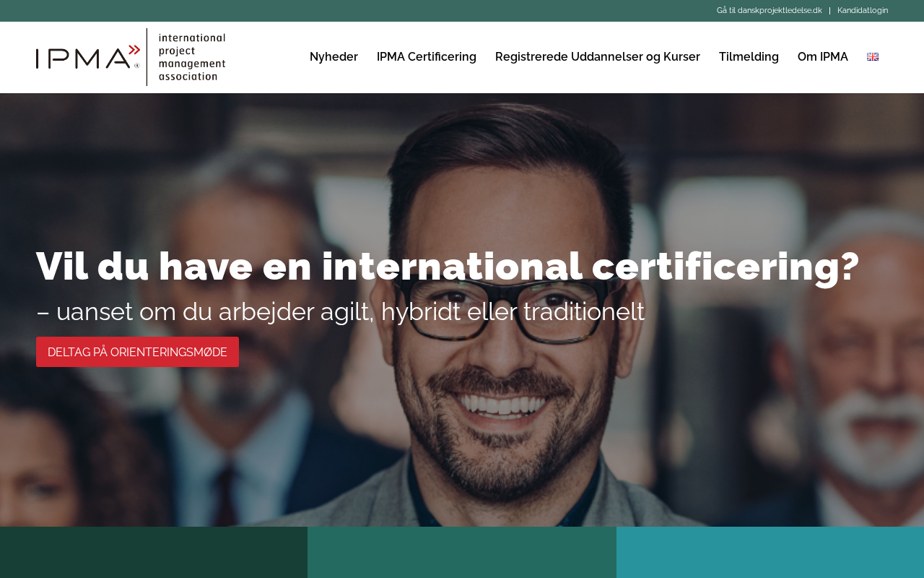Follow the 'Gå til danskprojektledelse.dk' link
Image resolution: width=924 pixels, height=578 pixels.
(x=770, y=11)
